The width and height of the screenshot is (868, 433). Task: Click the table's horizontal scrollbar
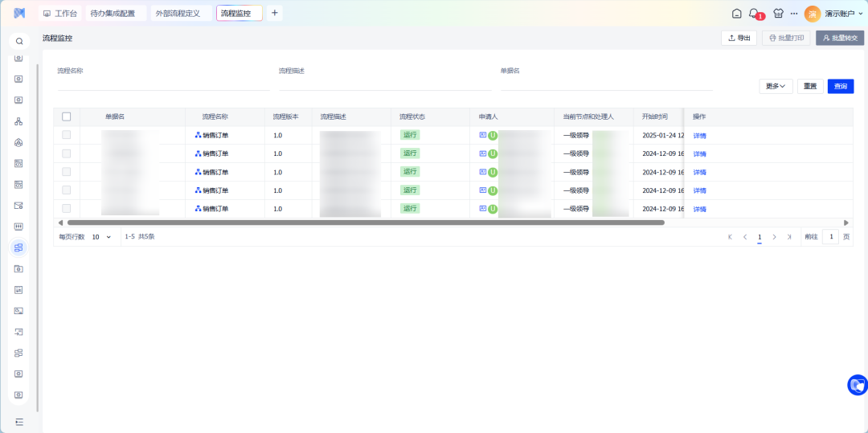[x=366, y=223]
